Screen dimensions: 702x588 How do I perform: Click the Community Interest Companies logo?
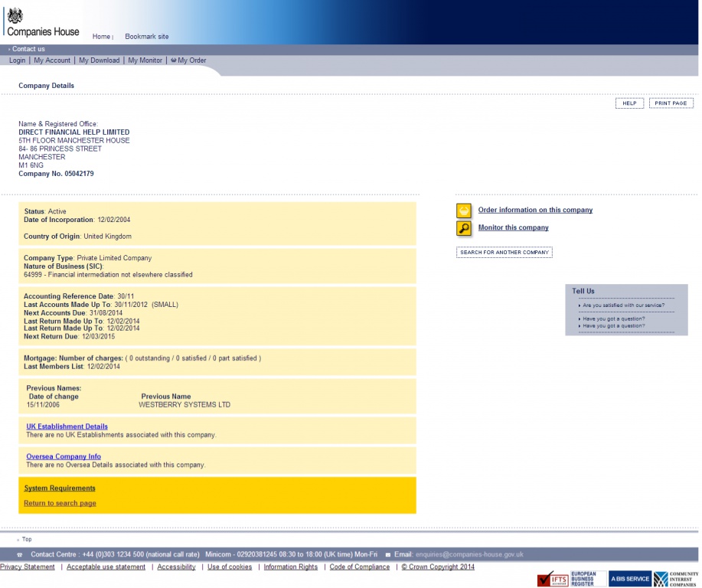(x=675, y=579)
